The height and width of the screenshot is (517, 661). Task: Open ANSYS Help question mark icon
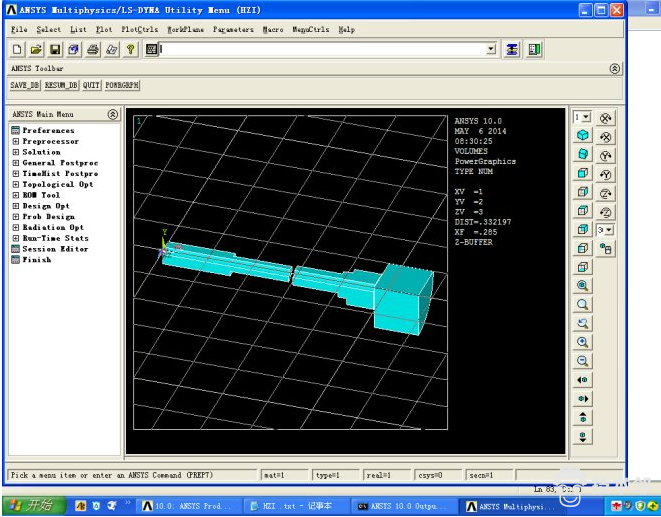click(x=131, y=49)
